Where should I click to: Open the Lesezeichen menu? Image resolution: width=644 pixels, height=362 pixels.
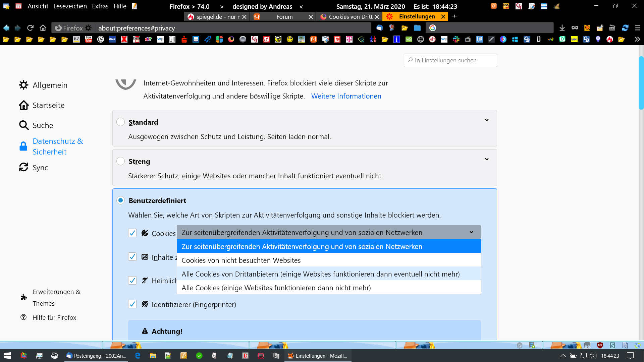point(70,6)
